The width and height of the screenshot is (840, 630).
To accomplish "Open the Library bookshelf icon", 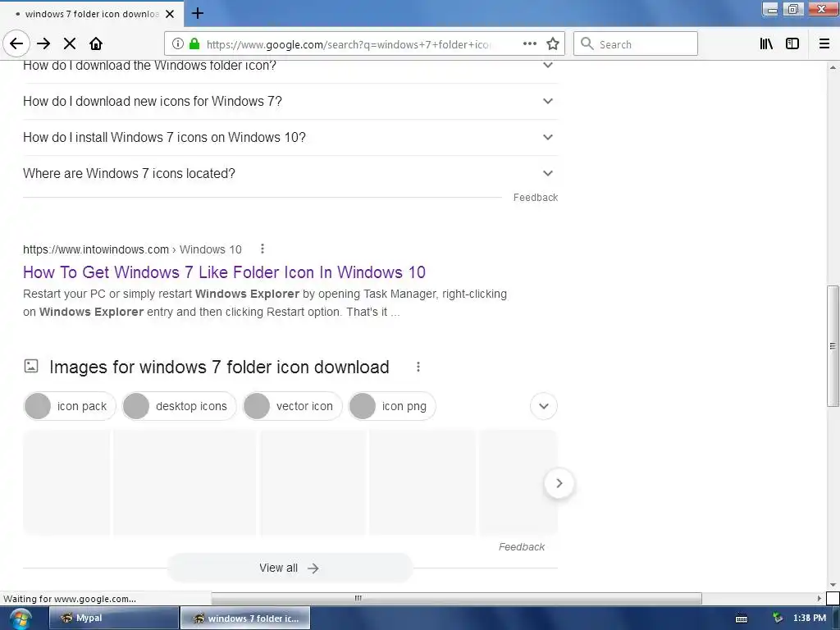I will (767, 44).
